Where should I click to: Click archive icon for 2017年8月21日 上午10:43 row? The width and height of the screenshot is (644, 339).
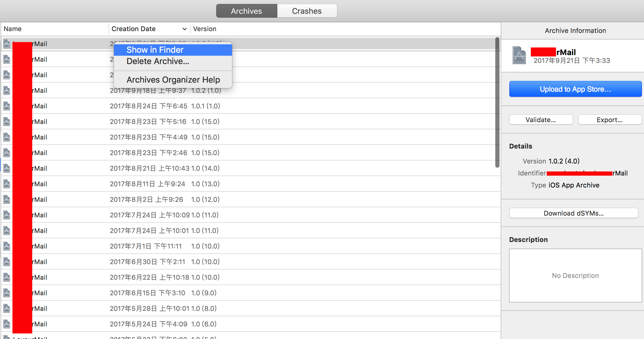coord(7,168)
